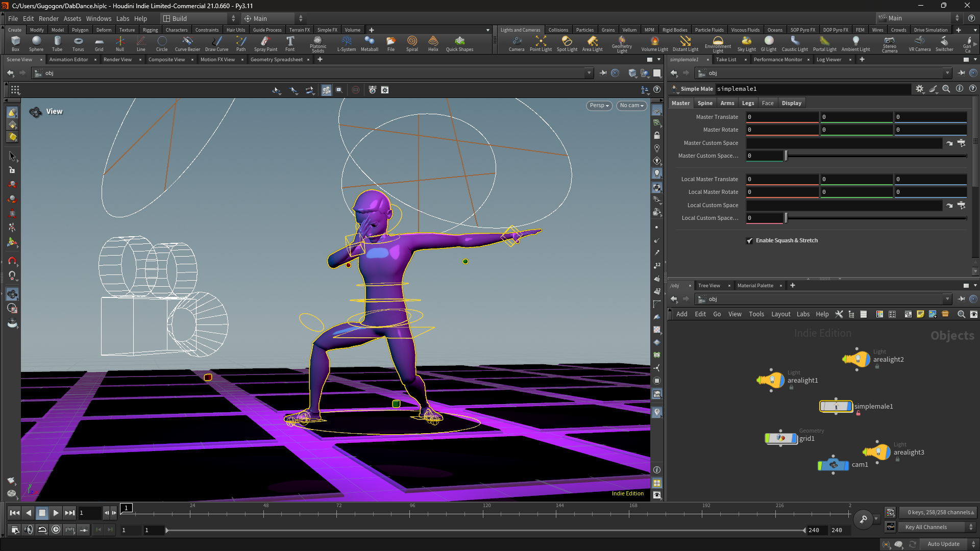Choose the Spray Paint shelf tool
The image size is (980, 551).
(265, 44)
